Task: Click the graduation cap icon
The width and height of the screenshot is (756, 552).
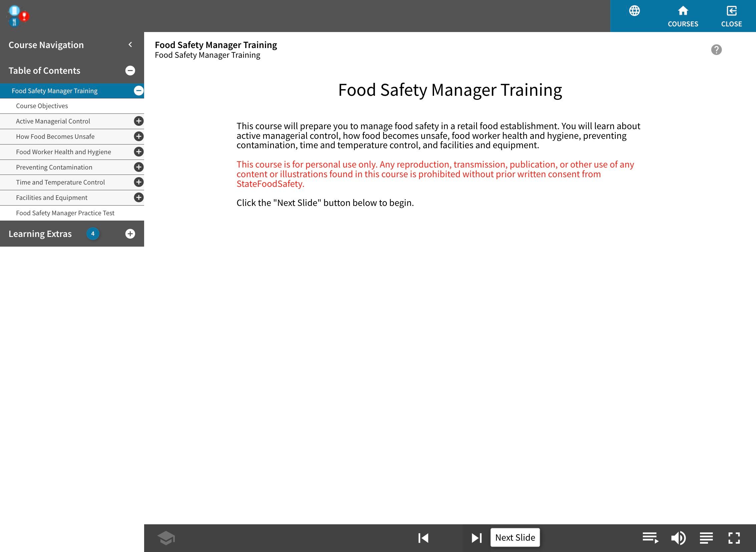Action: pos(166,538)
